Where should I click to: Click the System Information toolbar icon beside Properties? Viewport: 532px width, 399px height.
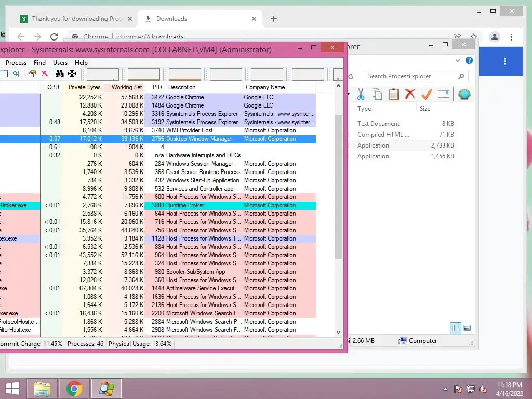tap(15, 74)
